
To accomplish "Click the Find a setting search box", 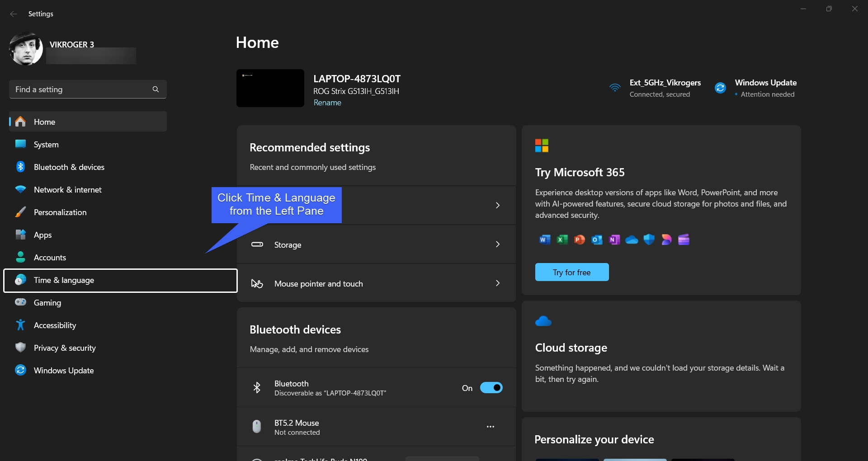I will [81, 89].
